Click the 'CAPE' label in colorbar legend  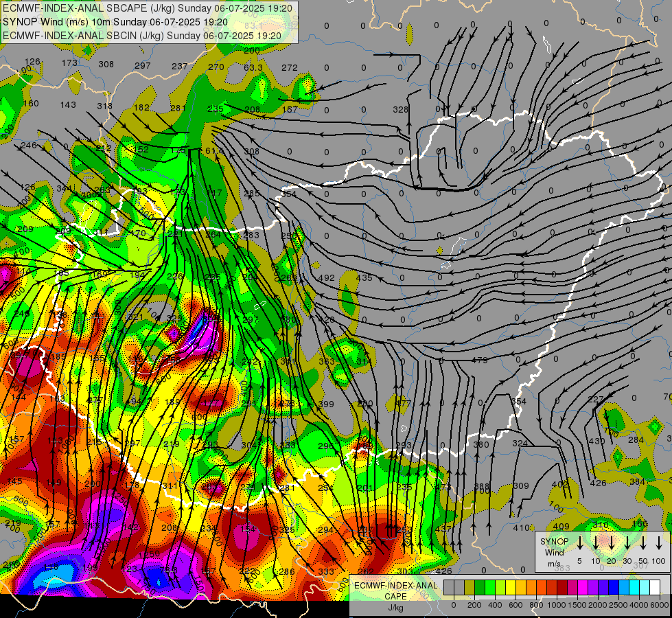tap(395, 597)
